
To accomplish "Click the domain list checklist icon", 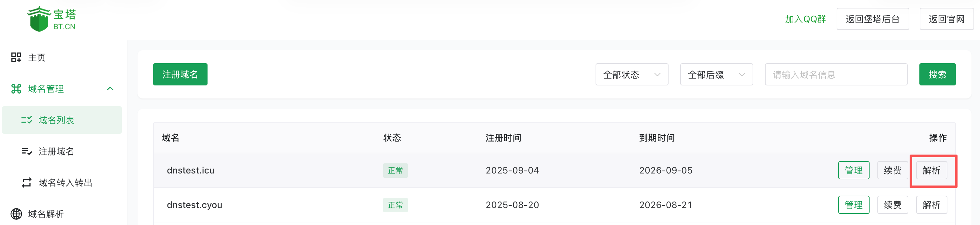I will (26, 120).
